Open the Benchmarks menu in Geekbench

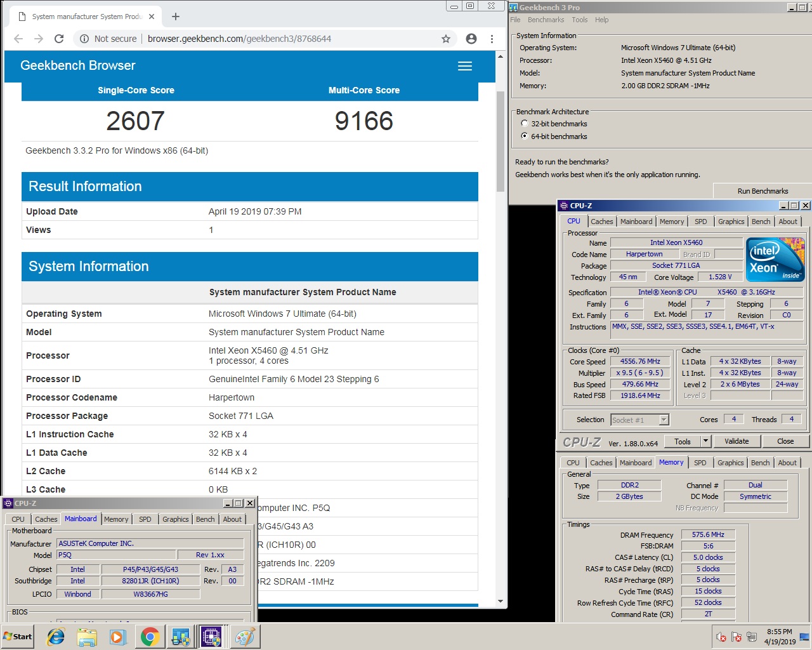coord(546,20)
